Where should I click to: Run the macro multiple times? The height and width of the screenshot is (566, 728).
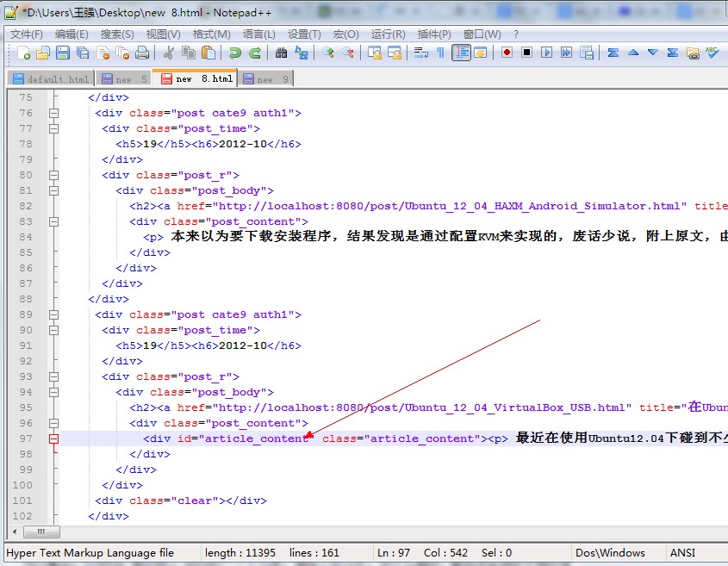coord(566,53)
